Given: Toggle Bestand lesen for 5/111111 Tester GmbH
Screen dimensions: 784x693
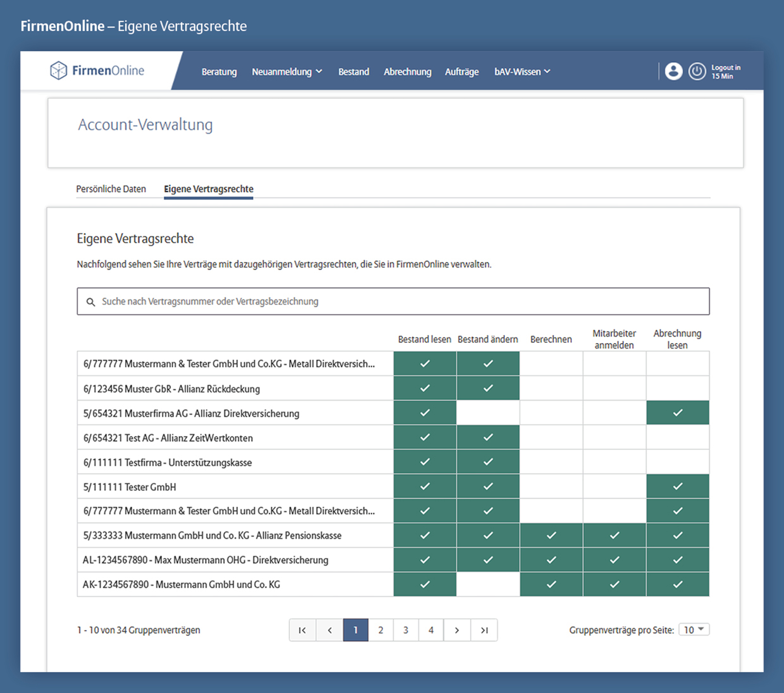Looking at the screenshot, I should (x=425, y=487).
